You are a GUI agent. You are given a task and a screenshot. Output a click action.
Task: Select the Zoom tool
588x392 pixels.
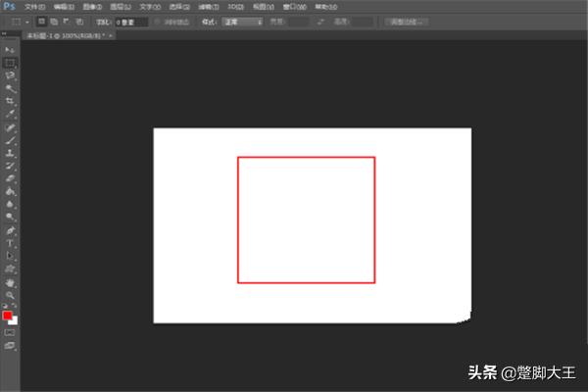click(x=10, y=296)
